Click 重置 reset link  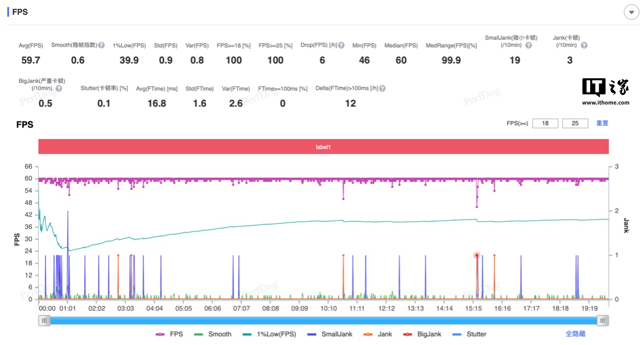[x=602, y=123]
